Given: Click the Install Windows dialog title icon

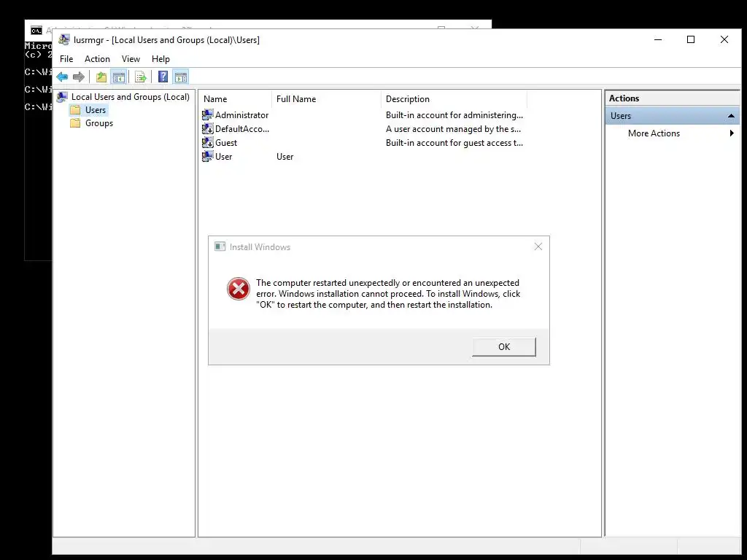Looking at the screenshot, I should [220, 246].
